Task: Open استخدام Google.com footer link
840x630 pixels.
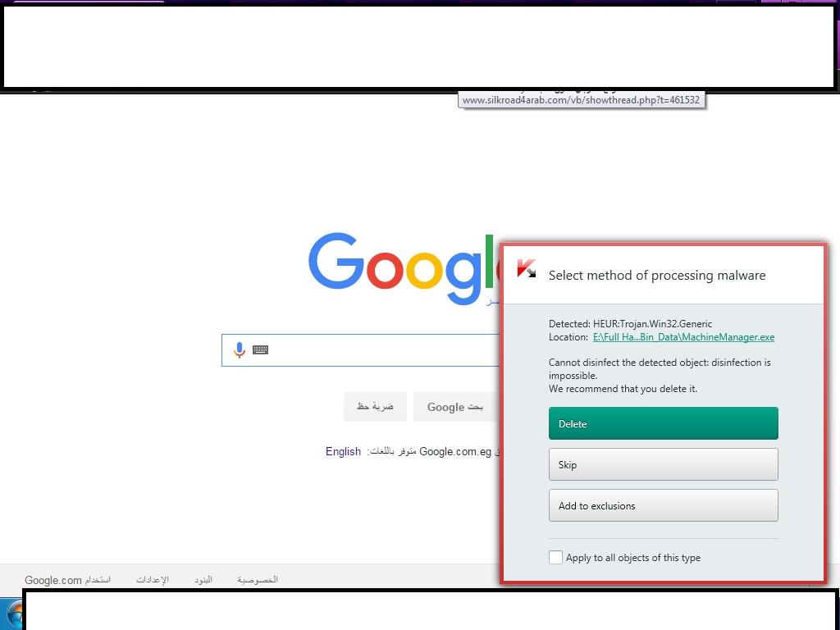Action: 67,580
